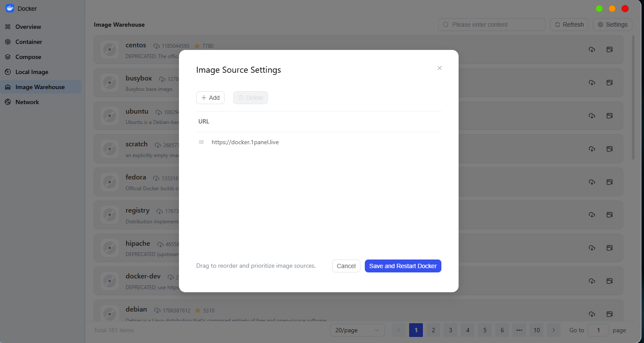Download the registry image

pyautogui.click(x=592, y=215)
